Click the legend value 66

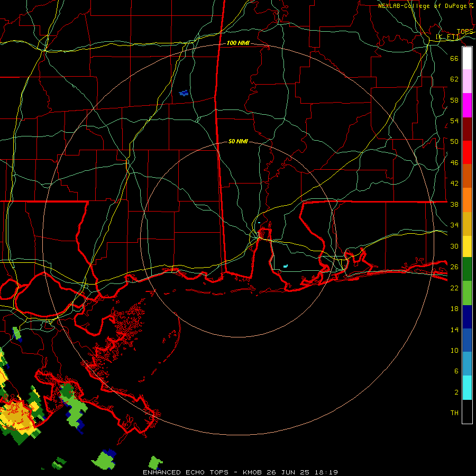[454, 58]
